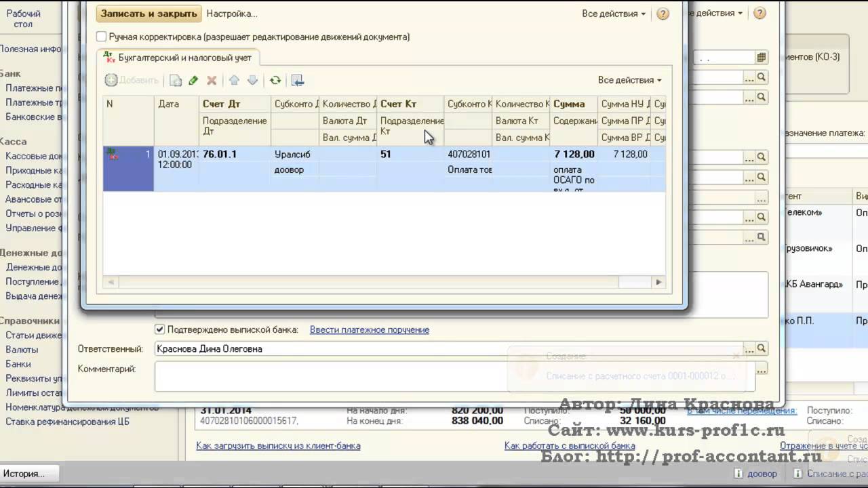The width and height of the screenshot is (868, 488).
Task: Open Статьи движения sidebar item
Action: coord(35,335)
